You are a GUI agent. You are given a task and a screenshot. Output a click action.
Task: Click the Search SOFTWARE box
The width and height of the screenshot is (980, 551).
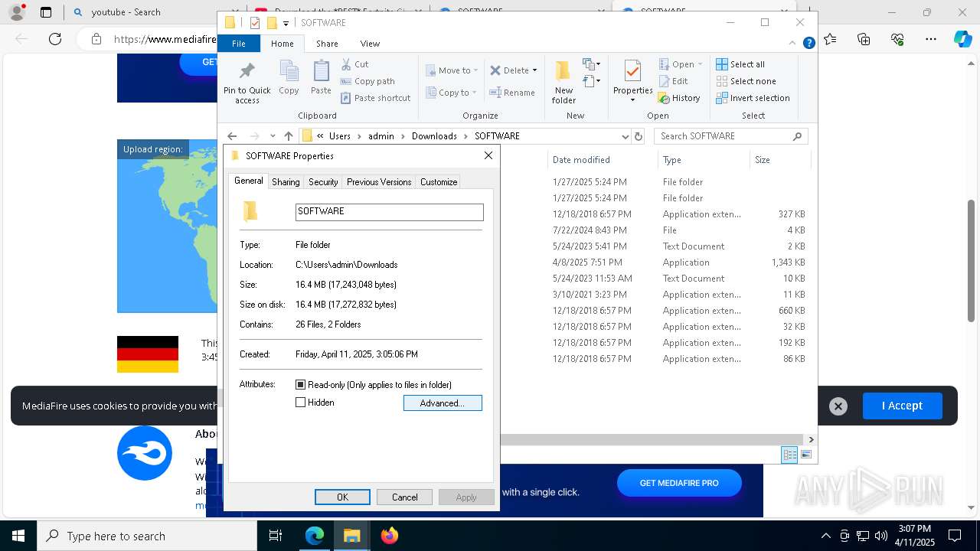pyautogui.click(x=731, y=136)
